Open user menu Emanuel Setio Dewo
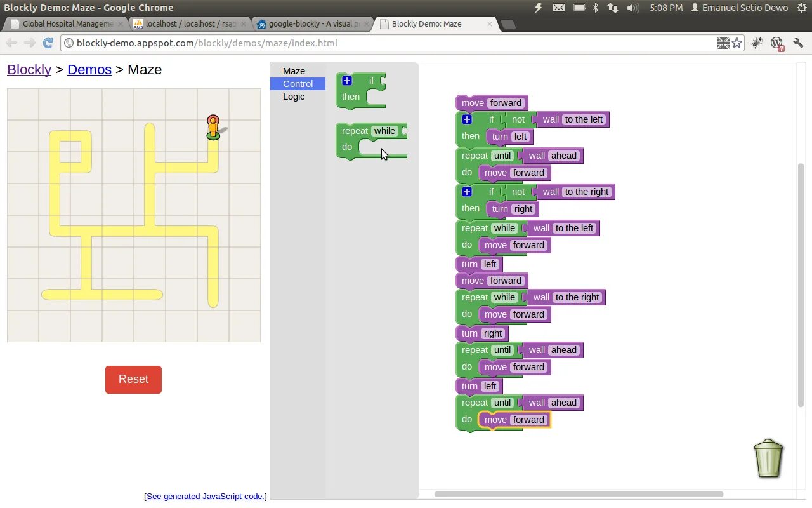812x508 pixels. 739,8
